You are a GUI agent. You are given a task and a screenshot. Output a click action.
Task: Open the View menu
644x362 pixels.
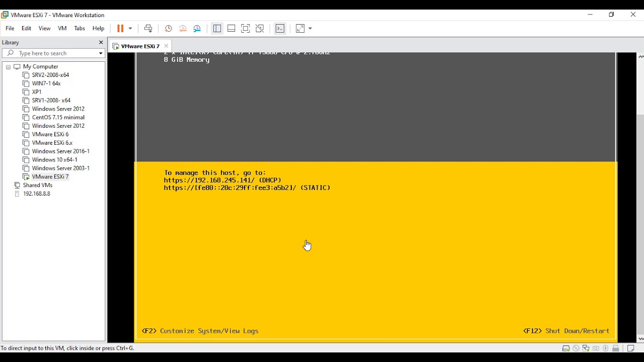pyautogui.click(x=44, y=29)
